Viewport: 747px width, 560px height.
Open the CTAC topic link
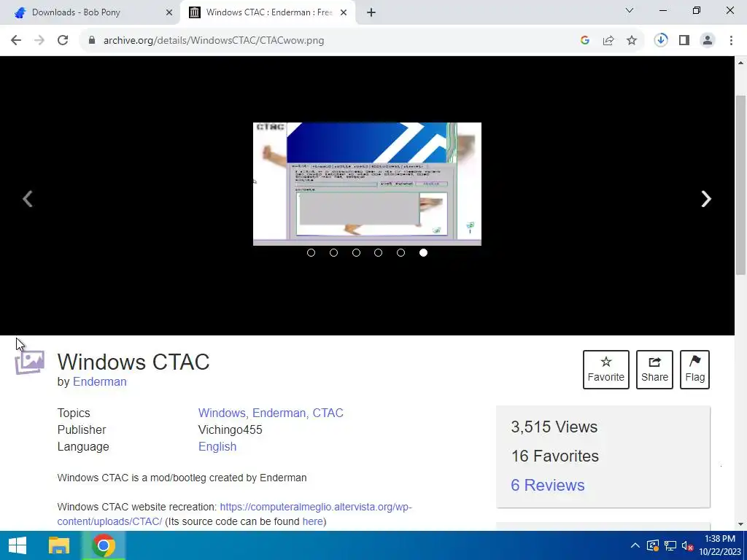pos(328,413)
